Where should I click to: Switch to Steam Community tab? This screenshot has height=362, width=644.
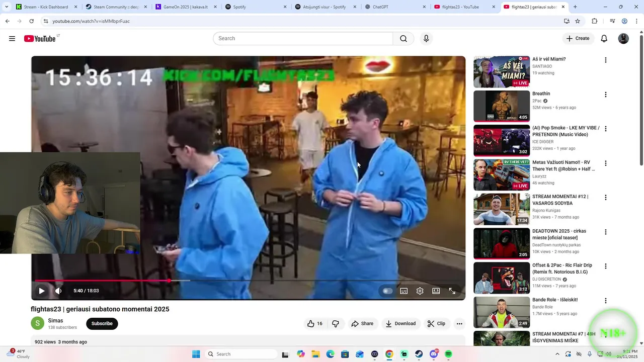point(115,7)
